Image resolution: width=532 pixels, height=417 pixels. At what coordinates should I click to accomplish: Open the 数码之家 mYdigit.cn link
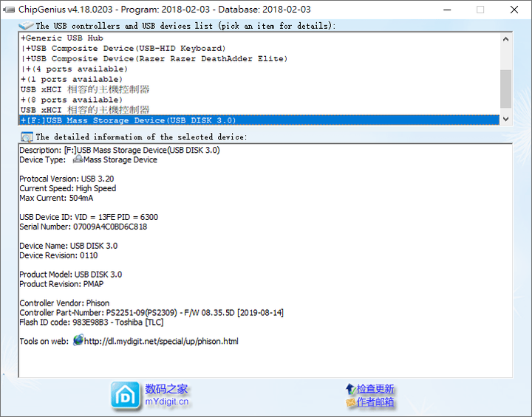(x=166, y=395)
